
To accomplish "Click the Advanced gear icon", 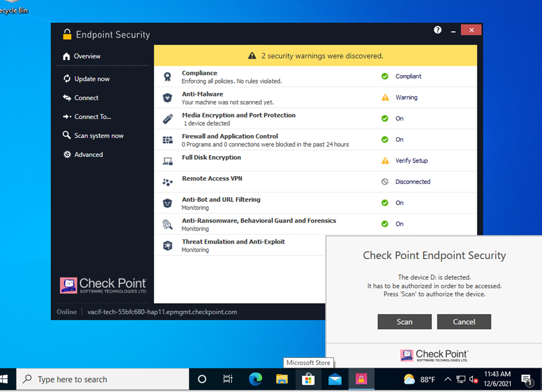I will click(67, 155).
